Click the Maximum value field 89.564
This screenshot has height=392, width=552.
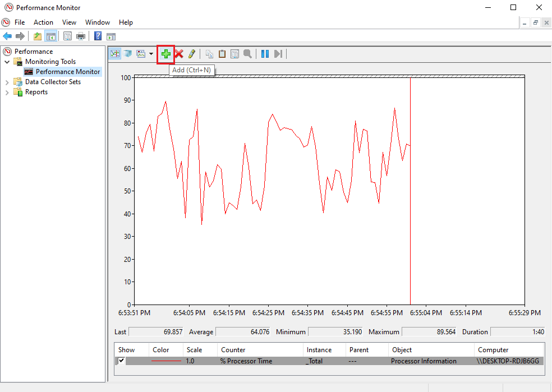[x=430, y=332]
